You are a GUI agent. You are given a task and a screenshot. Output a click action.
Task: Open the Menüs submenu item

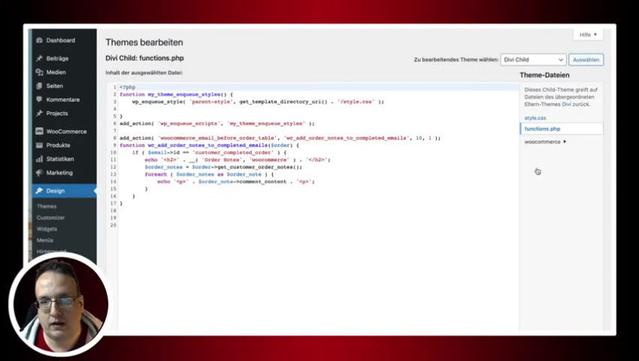tap(45, 240)
